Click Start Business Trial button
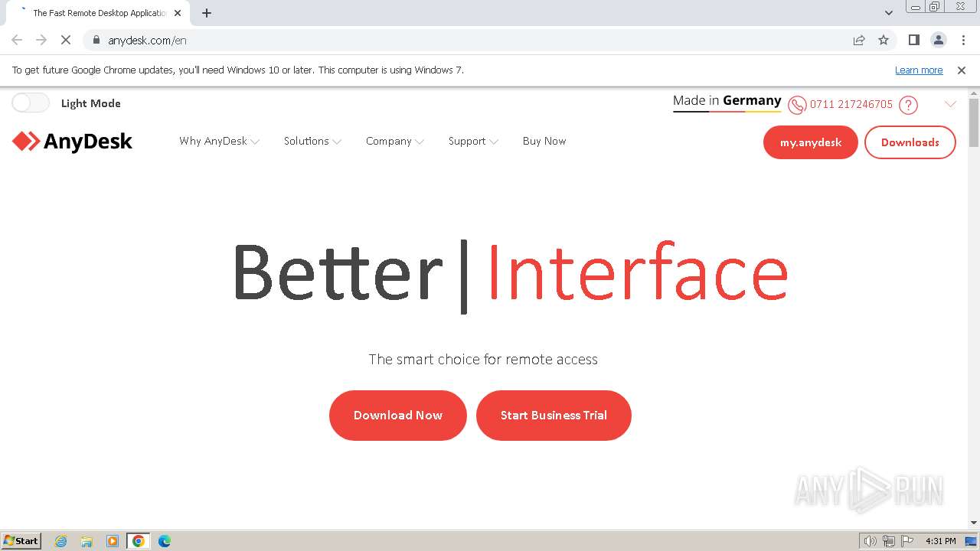 click(x=554, y=416)
